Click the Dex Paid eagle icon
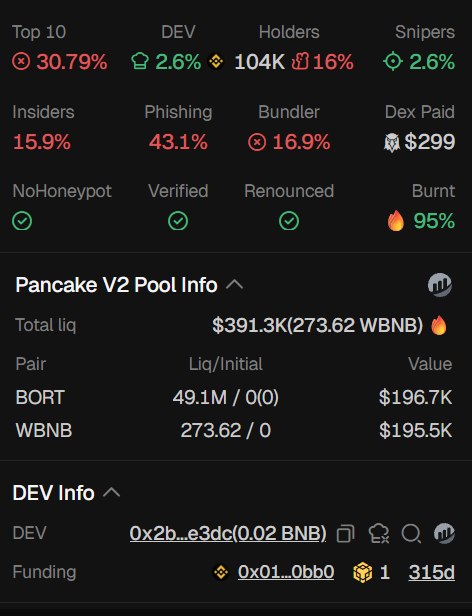Image resolution: width=472 pixels, height=616 pixels. pos(391,143)
